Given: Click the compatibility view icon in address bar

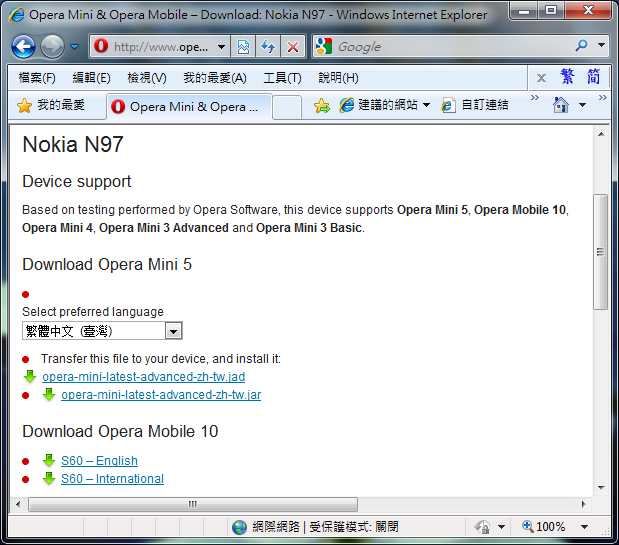Looking at the screenshot, I should (244, 47).
